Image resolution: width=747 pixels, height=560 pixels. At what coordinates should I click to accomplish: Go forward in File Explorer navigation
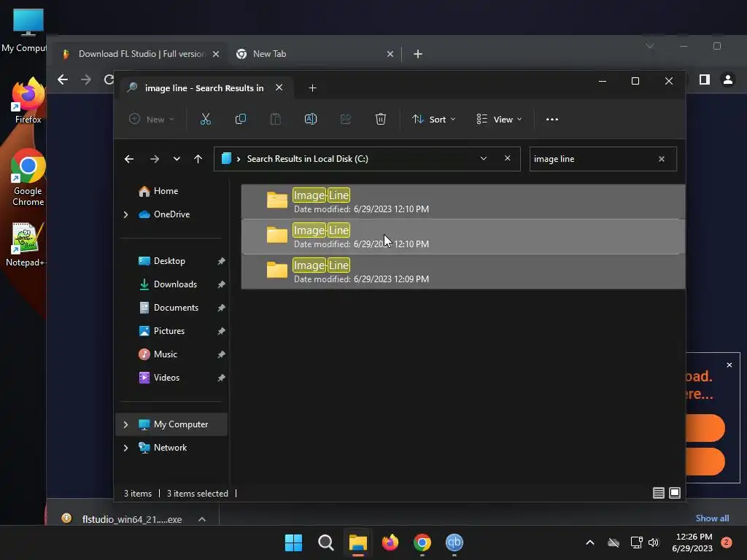click(x=155, y=159)
